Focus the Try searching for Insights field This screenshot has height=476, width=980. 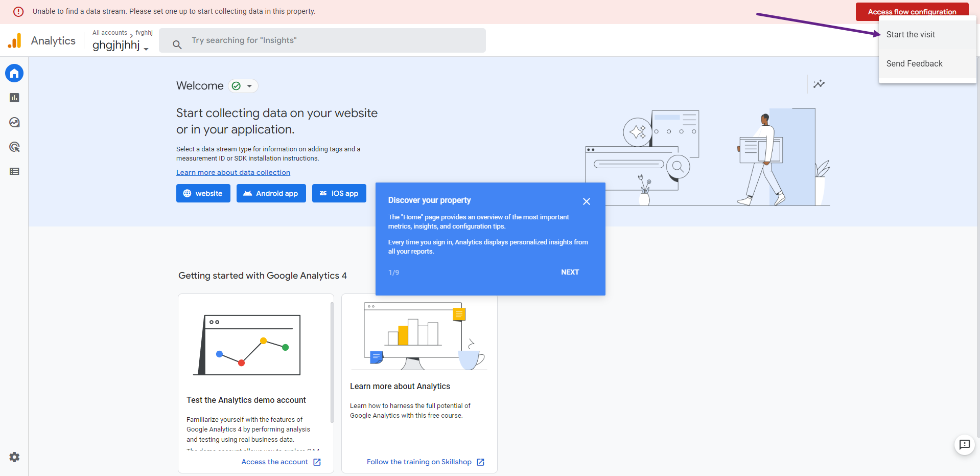(x=322, y=40)
